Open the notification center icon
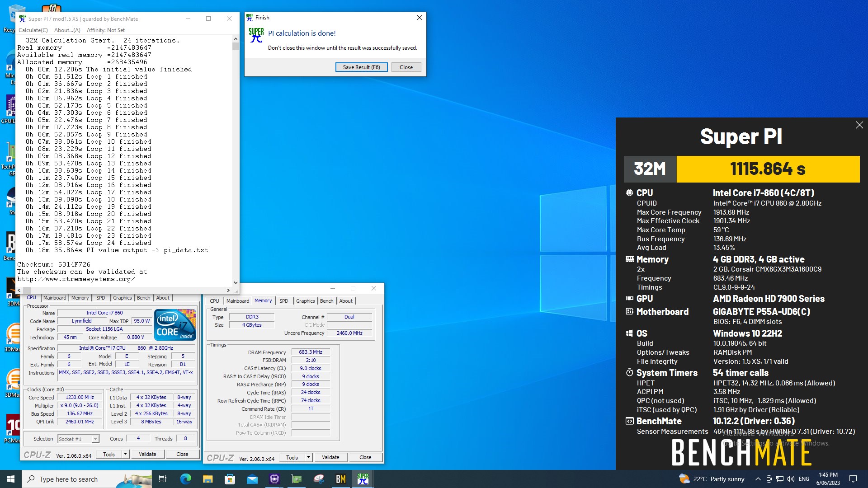Image resolution: width=868 pixels, height=488 pixels. point(853,479)
